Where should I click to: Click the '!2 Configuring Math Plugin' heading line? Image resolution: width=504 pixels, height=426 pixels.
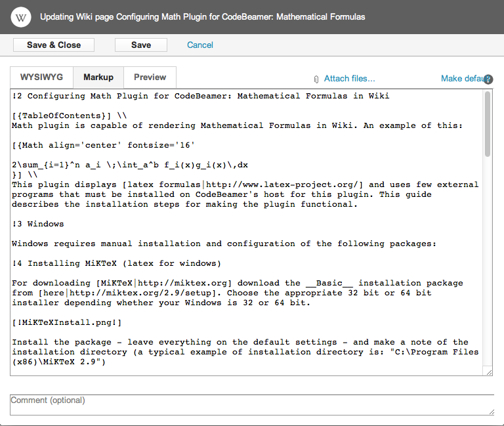coord(201,96)
